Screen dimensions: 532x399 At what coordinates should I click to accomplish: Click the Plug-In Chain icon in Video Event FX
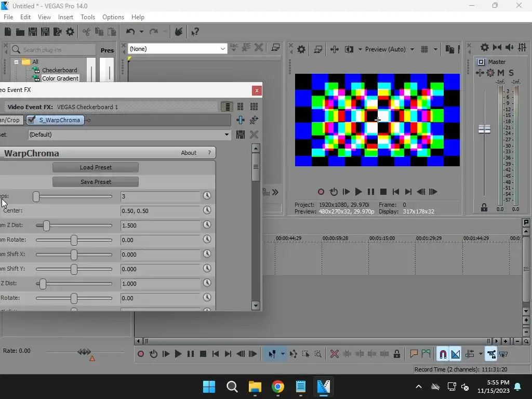[241, 120]
